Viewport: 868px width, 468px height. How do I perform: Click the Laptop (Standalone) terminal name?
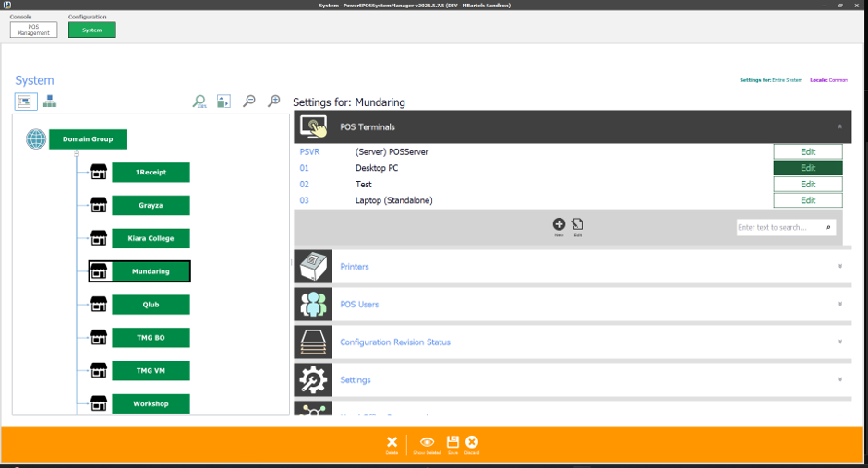tap(393, 200)
